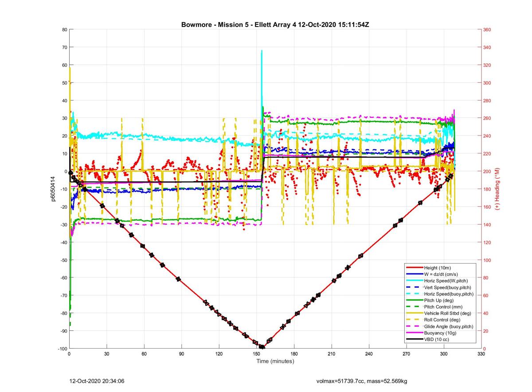Click the 90 tick on the time axis

181,354
